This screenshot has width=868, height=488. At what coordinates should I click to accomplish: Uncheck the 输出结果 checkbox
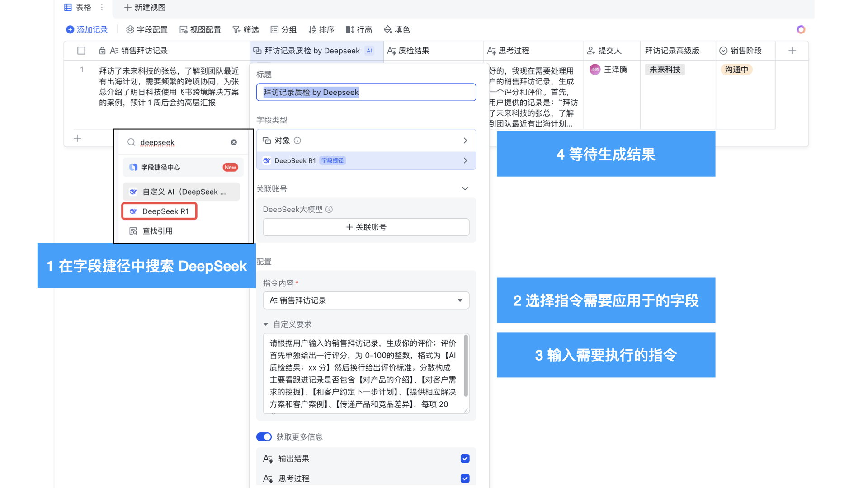point(465,459)
